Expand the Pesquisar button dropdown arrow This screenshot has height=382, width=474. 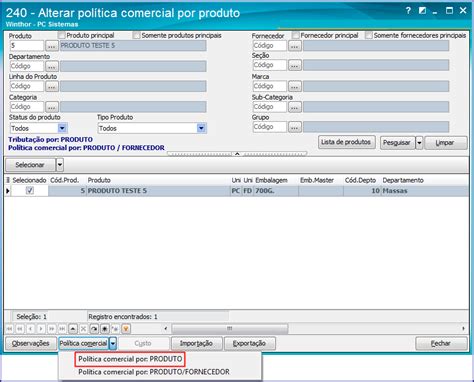coord(419,143)
